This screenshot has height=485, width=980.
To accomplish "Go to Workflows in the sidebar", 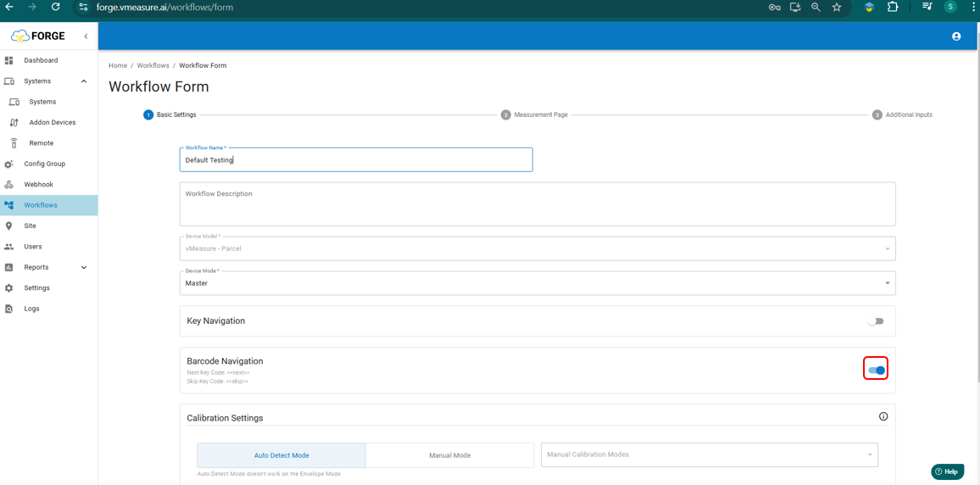I will [49, 205].
